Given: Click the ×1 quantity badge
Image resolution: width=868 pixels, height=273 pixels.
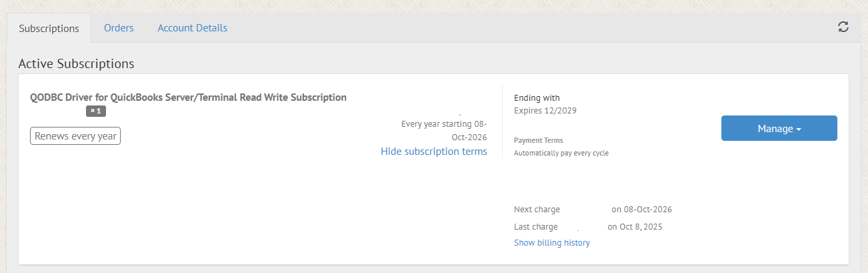Looking at the screenshot, I should click(x=96, y=111).
